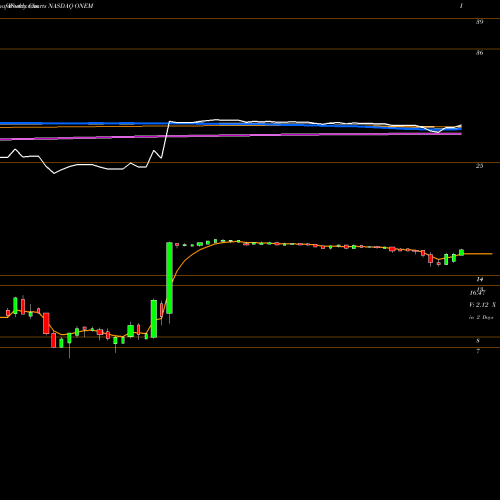Select the 14 price axis label
The height and width of the screenshot is (500, 500).
tap(479, 279)
